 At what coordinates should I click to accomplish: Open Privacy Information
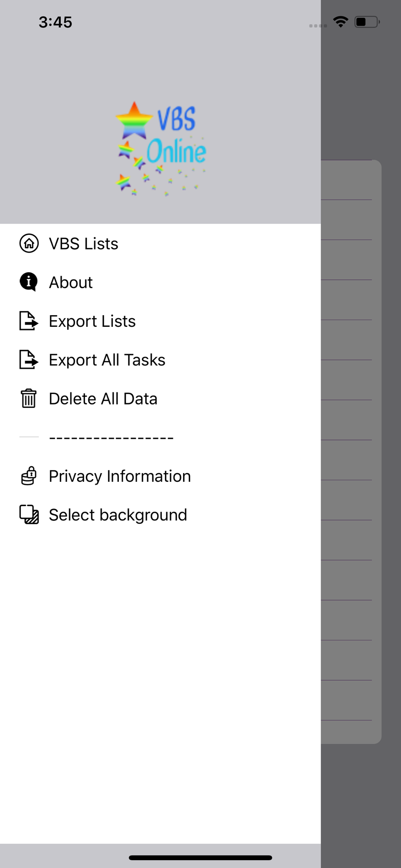click(x=161, y=476)
